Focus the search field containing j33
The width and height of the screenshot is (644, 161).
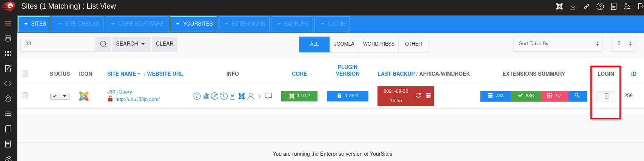[x=58, y=44]
